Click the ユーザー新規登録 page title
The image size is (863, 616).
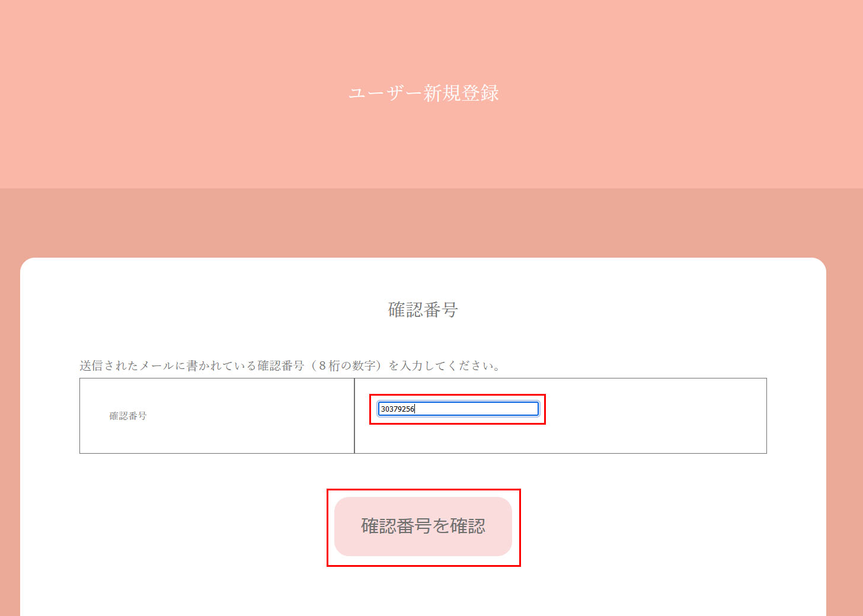(423, 93)
